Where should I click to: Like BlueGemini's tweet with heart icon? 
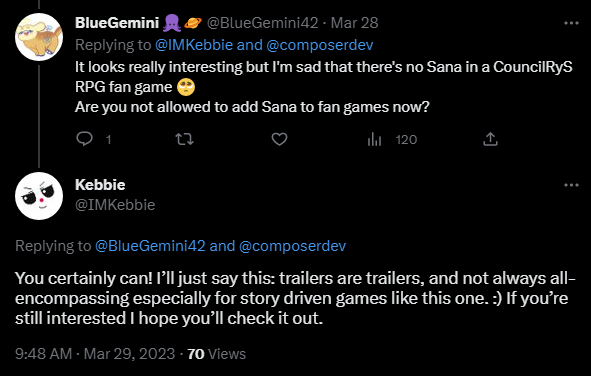(x=279, y=139)
